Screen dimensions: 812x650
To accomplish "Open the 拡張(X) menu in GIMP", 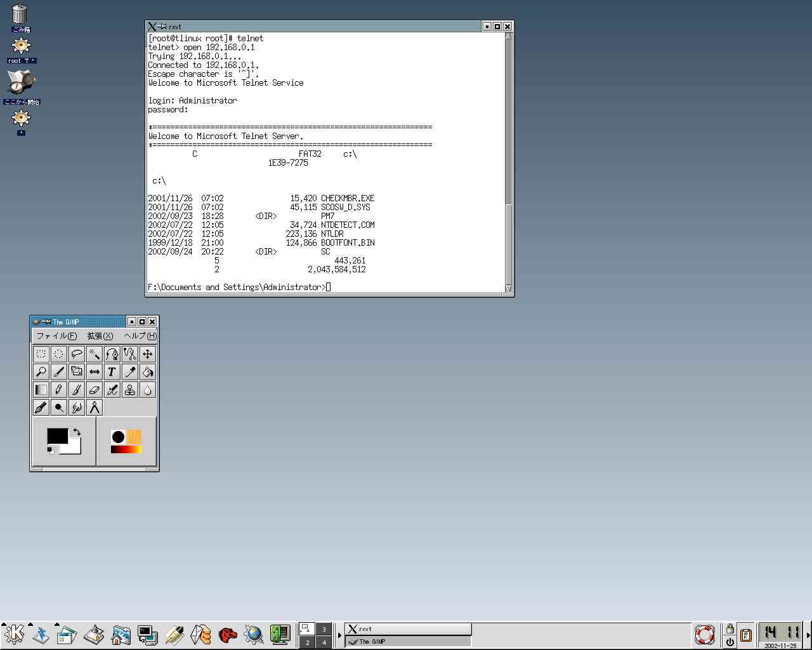I will tap(100, 336).
